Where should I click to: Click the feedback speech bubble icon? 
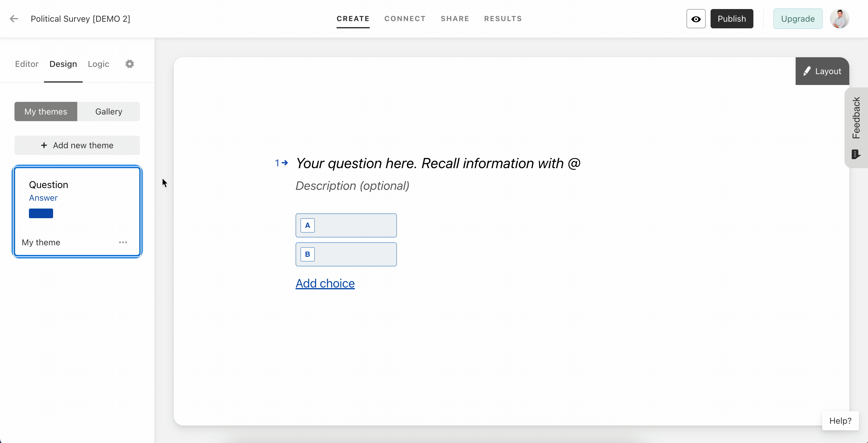tap(856, 154)
